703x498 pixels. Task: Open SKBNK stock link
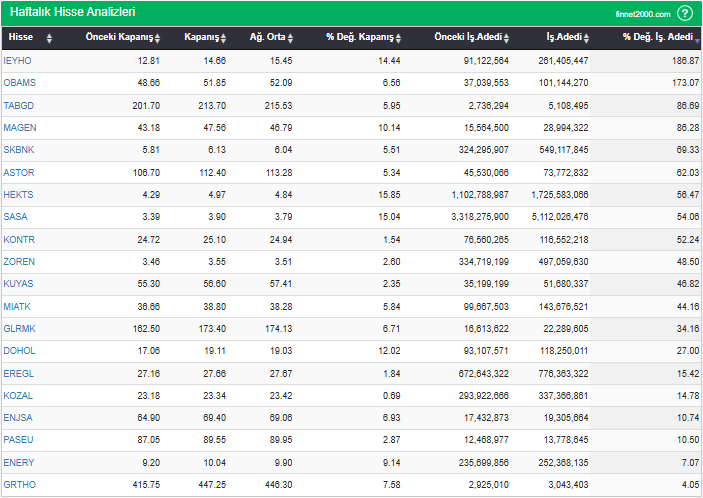[x=19, y=150]
